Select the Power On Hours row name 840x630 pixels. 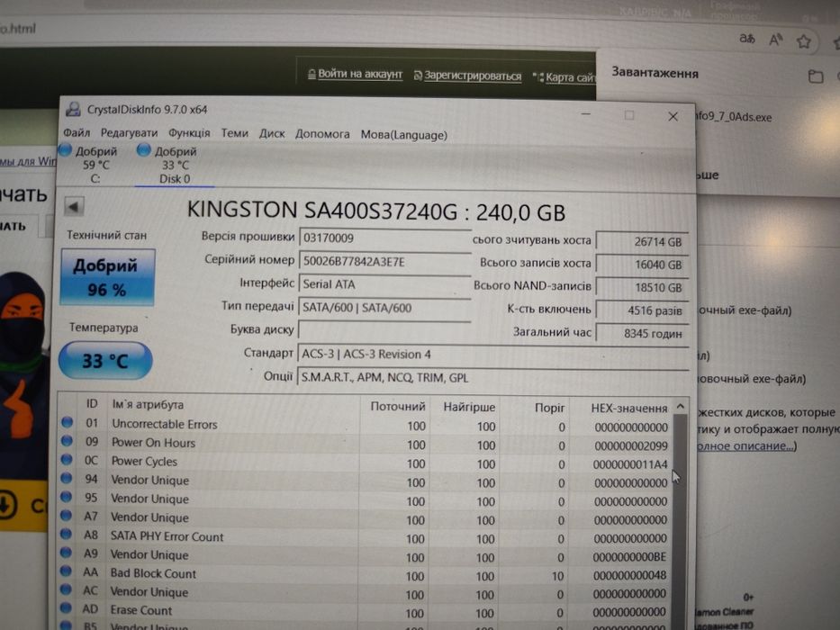pos(153,443)
